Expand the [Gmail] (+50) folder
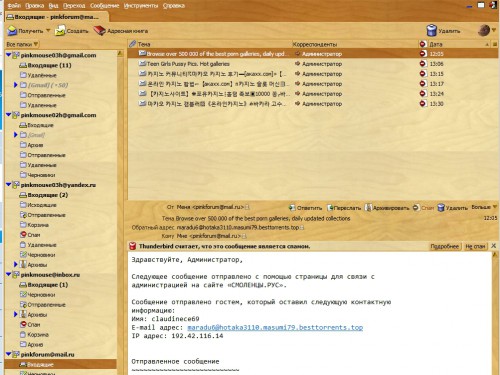The width and height of the screenshot is (500, 375). (x=15, y=85)
